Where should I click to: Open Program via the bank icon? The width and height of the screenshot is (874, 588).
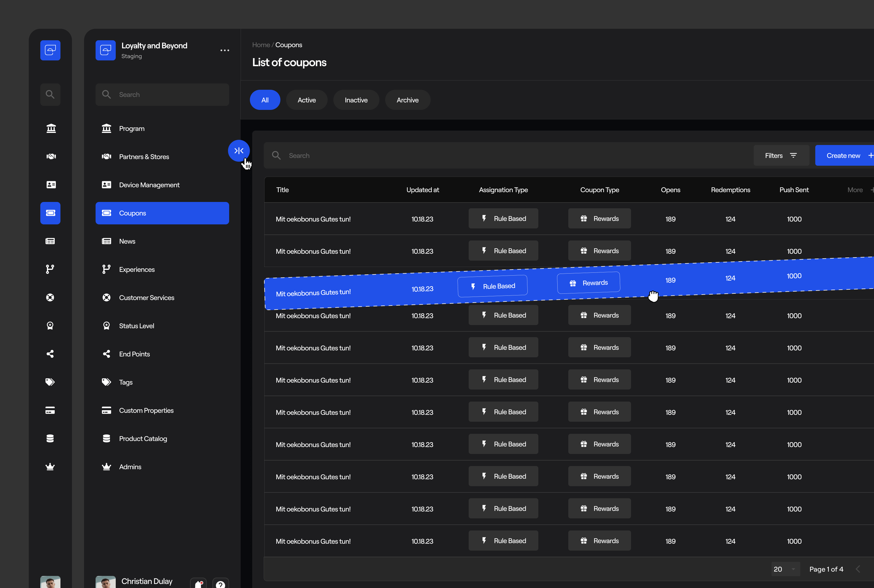point(106,128)
